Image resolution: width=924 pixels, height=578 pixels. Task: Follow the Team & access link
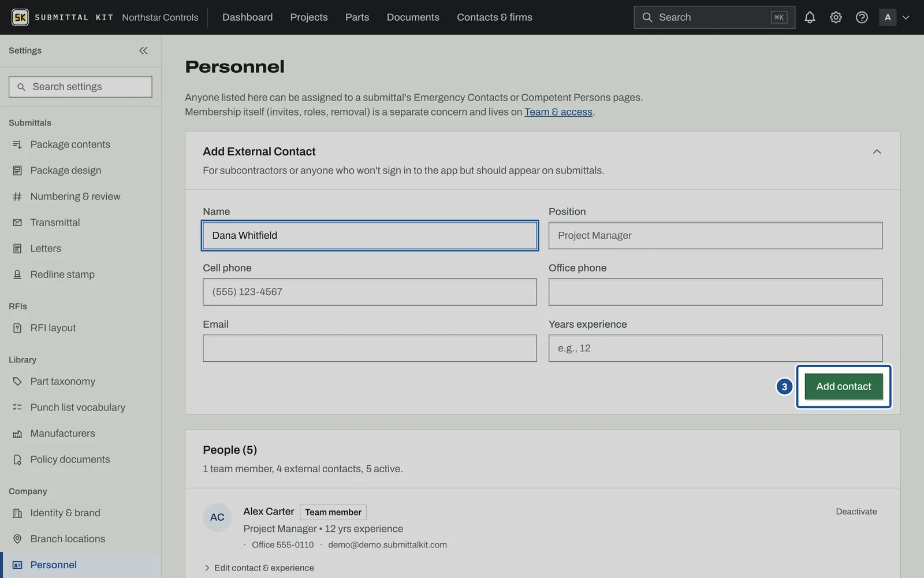point(558,112)
